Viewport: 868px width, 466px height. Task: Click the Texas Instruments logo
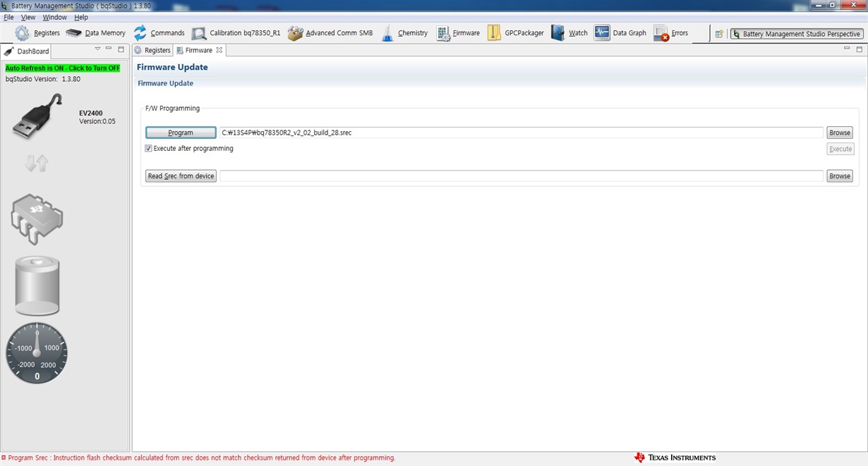point(675,458)
